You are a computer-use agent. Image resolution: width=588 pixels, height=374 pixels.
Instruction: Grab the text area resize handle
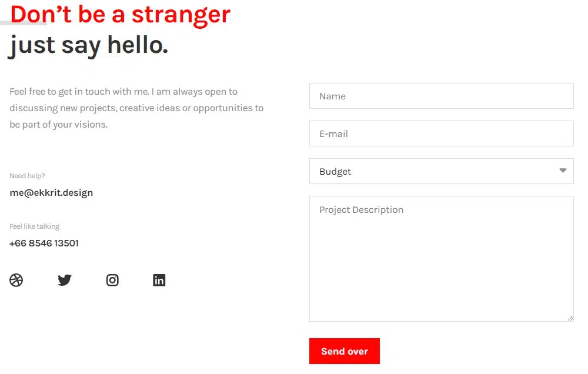(570, 318)
